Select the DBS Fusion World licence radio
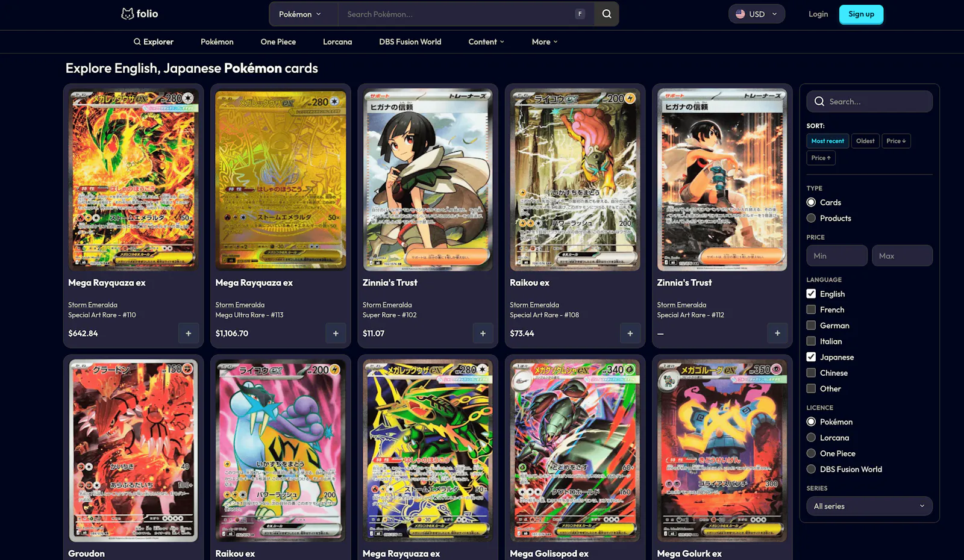The height and width of the screenshot is (560, 964). pyautogui.click(x=811, y=469)
